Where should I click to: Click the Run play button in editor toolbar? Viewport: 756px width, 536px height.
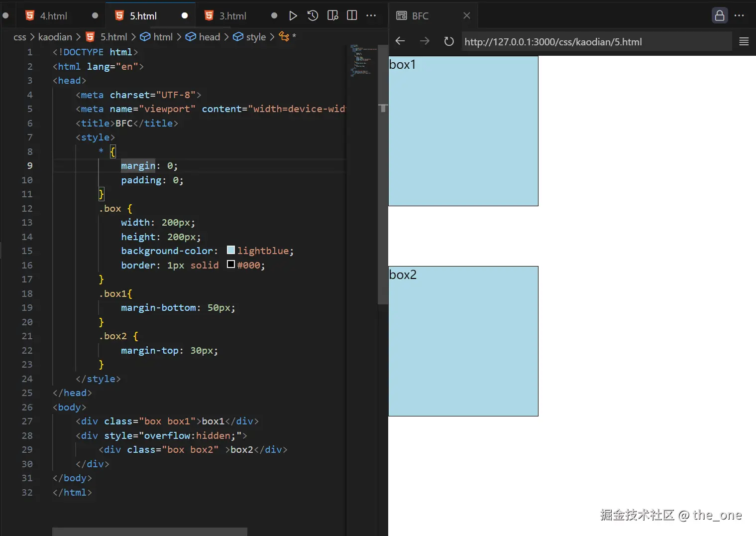(293, 16)
